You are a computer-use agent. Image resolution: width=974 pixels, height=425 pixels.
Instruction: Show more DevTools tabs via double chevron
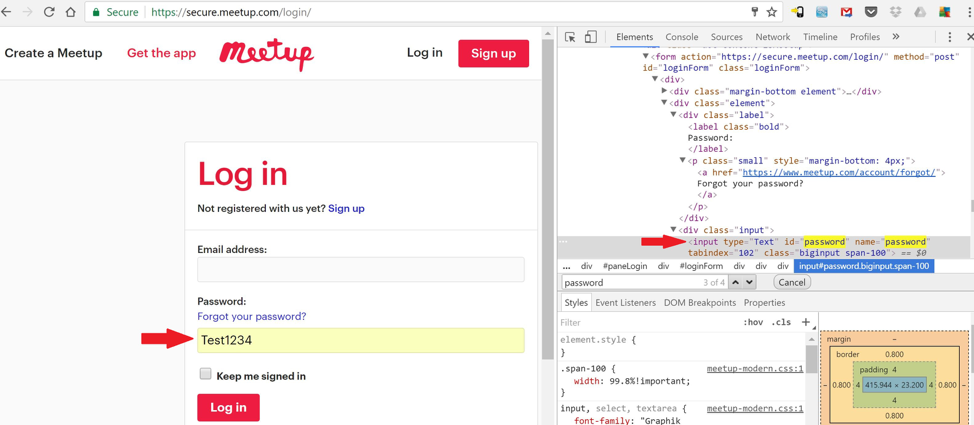(x=895, y=37)
